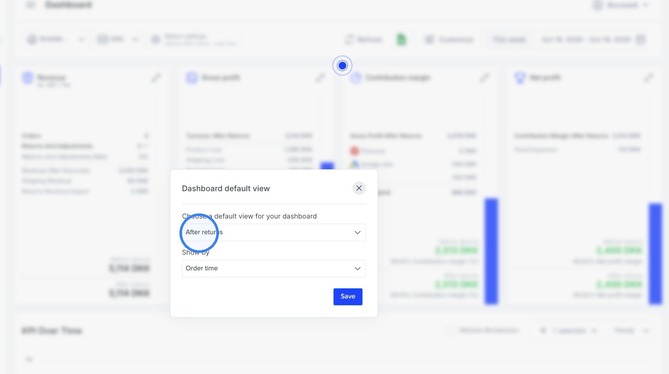Click 'Choose a default view for your dashboard' label
Viewport: 669px width, 374px height.
point(249,216)
